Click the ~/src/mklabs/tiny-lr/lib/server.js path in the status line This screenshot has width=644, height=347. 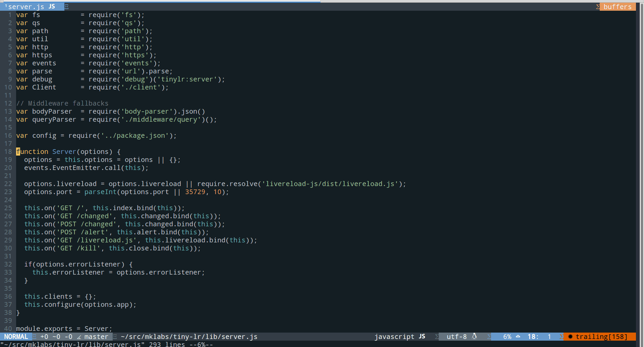tap(189, 337)
